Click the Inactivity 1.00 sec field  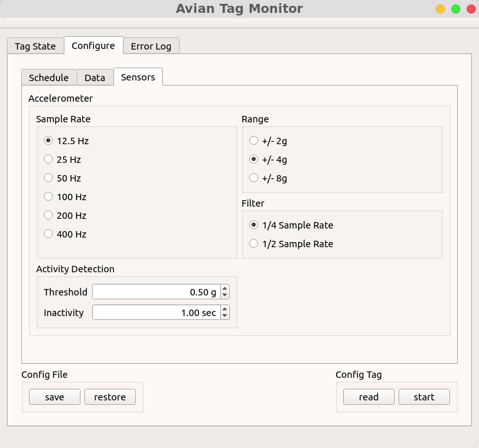point(156,312)
